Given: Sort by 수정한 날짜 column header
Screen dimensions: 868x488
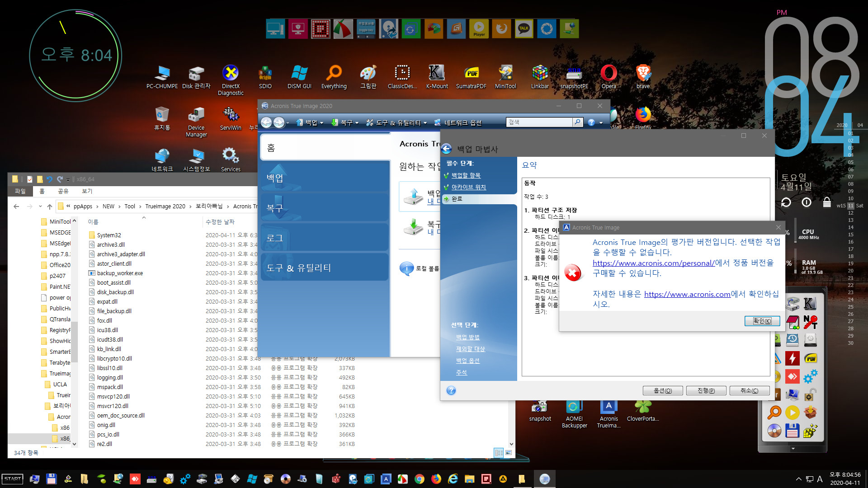Looking at the screenshot, I should tap(220, 222).
